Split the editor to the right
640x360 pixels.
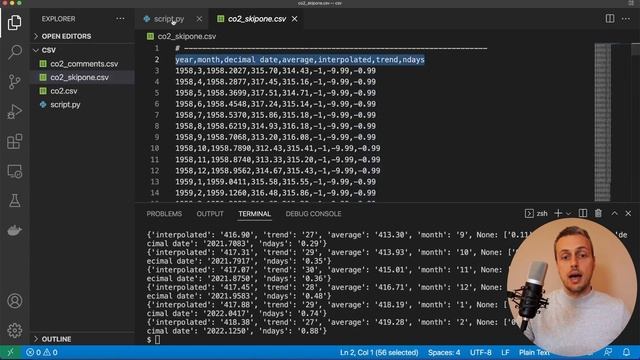(610, 19)
